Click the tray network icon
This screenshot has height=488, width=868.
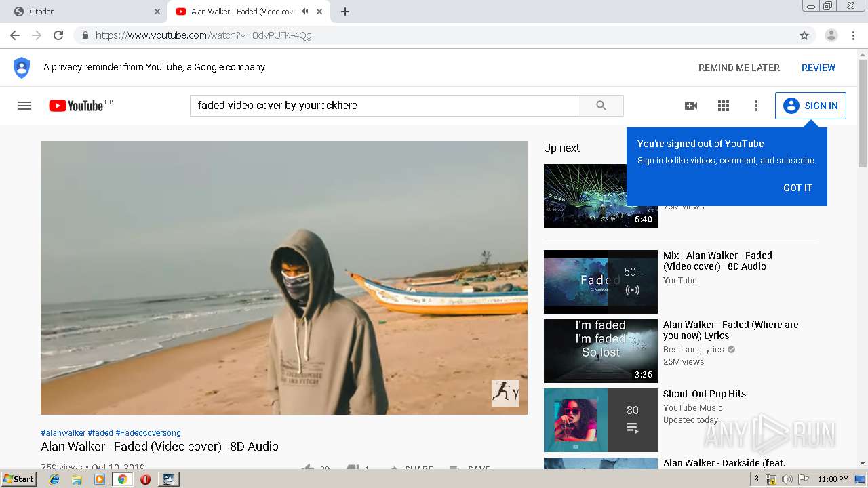click(x=771, y=479)
